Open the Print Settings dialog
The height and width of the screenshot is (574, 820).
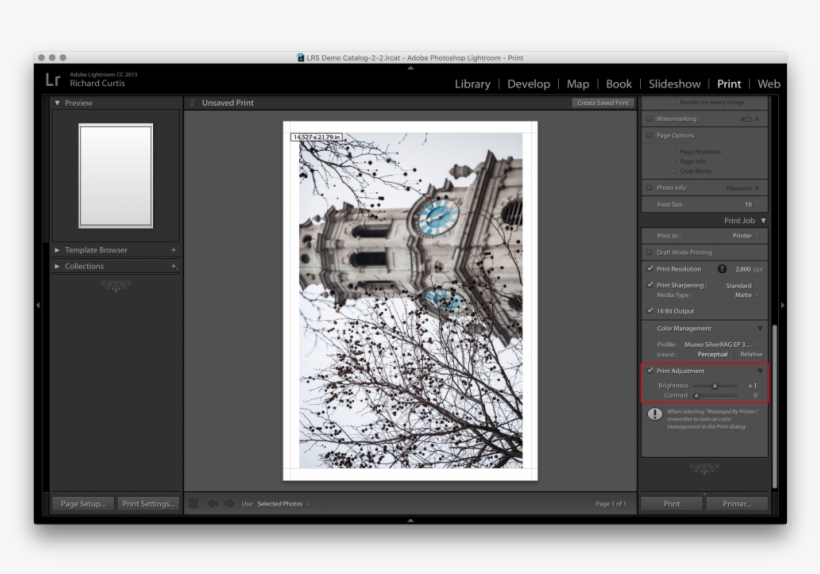point(149,503)
